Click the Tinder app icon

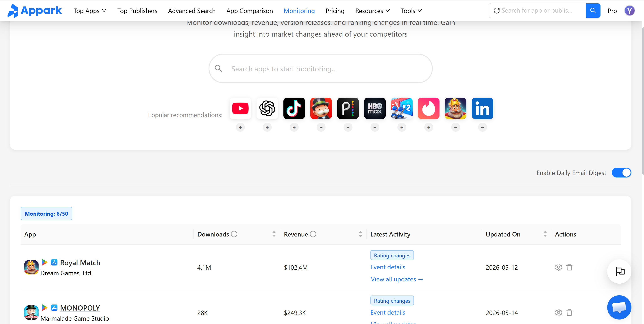click(x=429, y=108)
